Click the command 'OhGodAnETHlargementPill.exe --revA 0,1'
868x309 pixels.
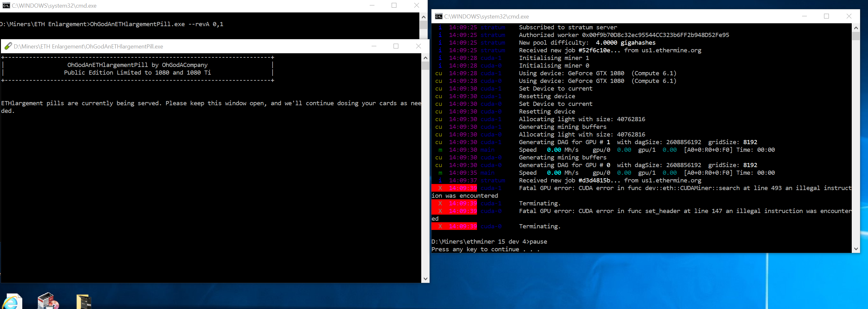pyautogui.click(x=156, y=24)
